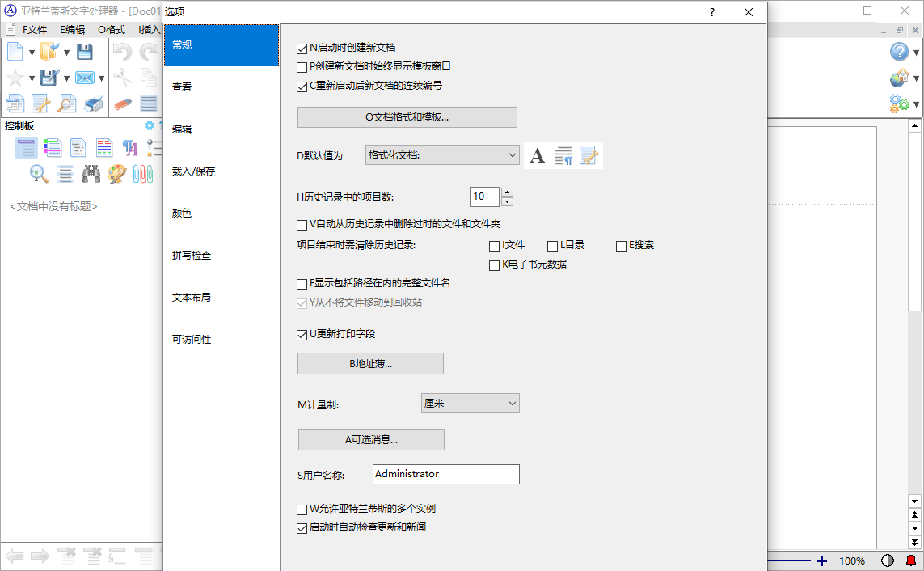The width and height of the screenshot is (924, 571).
Task: Disable the 更新打印字段 checkbox
Action: tap(302, 334)
